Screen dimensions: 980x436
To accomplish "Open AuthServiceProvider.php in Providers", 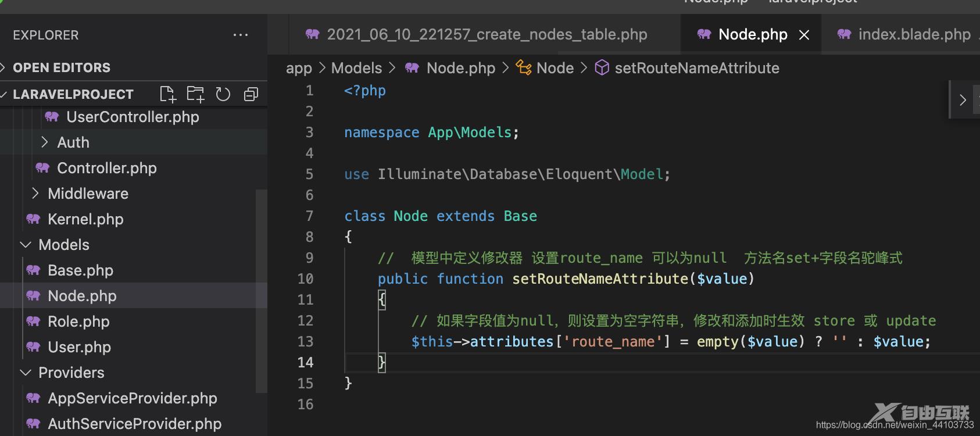I will [134, 424].
